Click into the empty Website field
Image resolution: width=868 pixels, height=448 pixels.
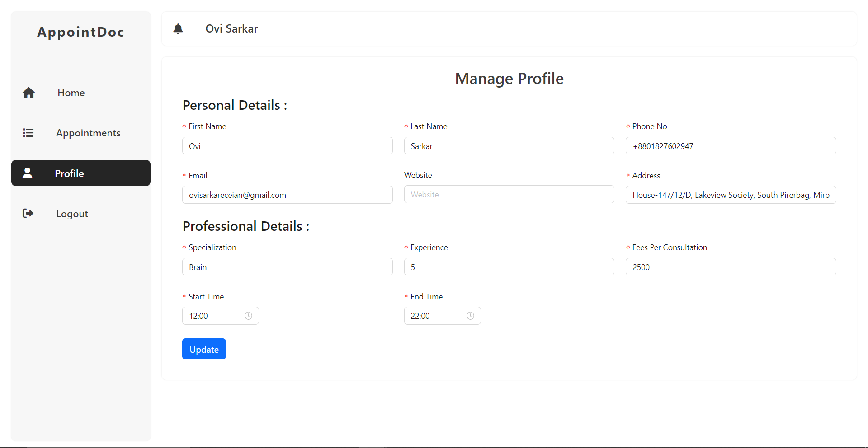tap(509, 194)
